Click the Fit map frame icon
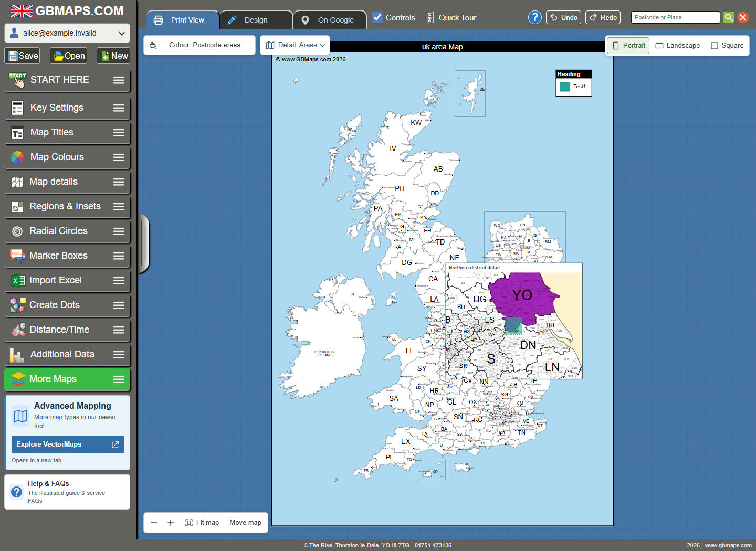The image size is (756, 551). pyautogui.click(x=189, y=523)
